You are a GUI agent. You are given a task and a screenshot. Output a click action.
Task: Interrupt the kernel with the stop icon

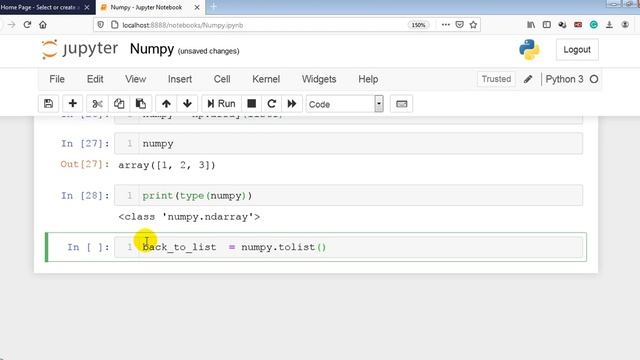(x=251, y=104)
